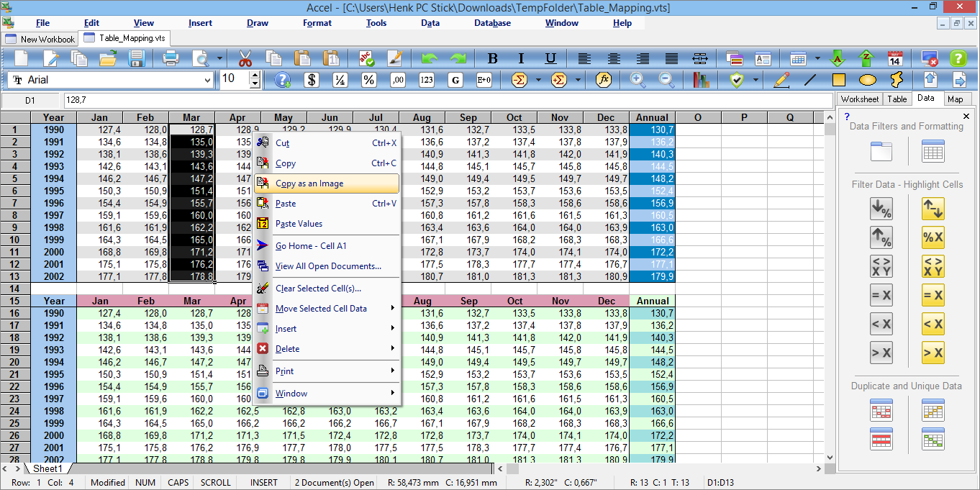Click the yellow equals X highlight filter
980x490 pixels.
(933, 295)
